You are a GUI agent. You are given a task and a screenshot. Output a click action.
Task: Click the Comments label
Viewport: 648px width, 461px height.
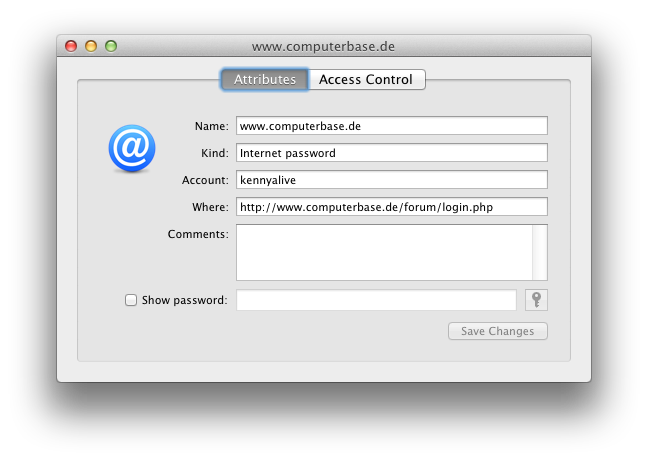coord(198,234)
